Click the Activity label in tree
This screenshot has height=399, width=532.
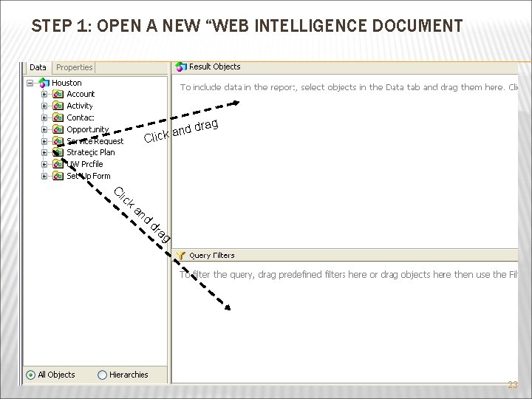(80, 106)
